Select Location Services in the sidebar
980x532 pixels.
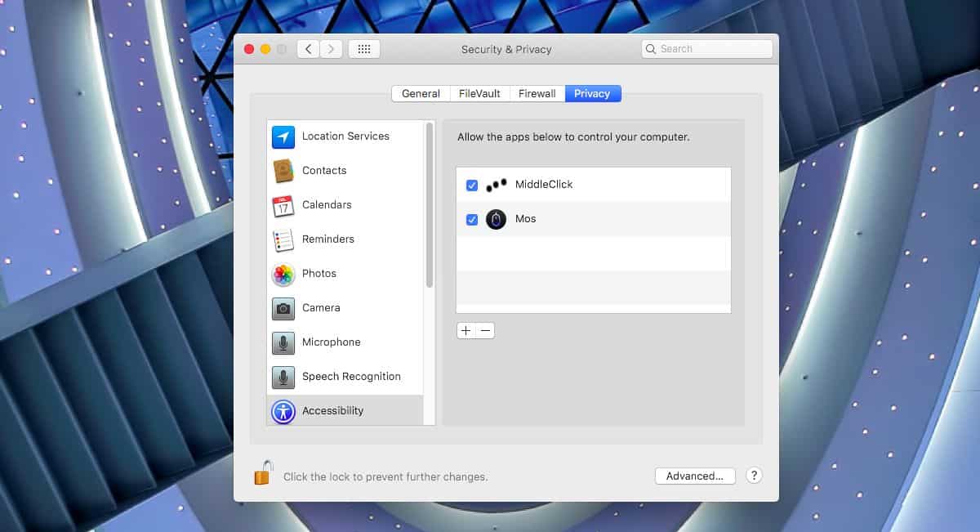click(x=344, y=136)
